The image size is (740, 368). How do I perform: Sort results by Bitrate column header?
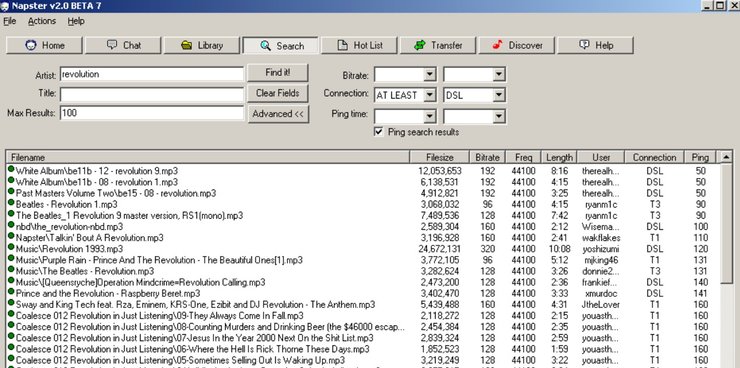(x=488, y=157)
